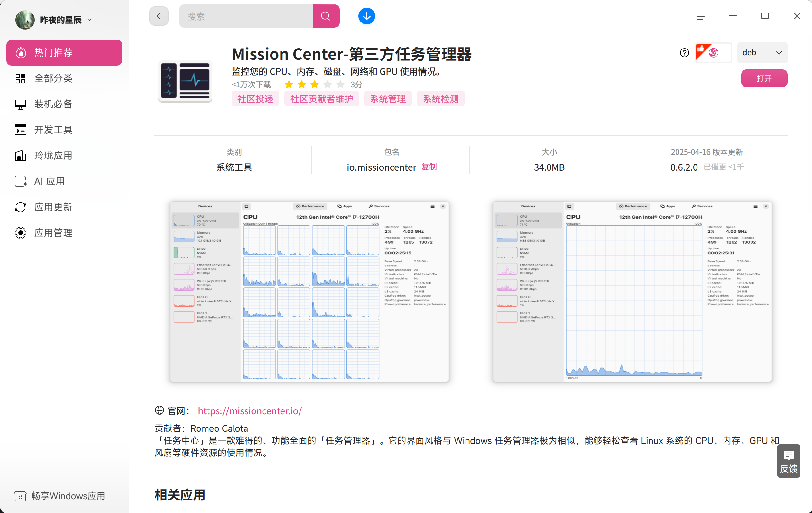Select AI 应用 in the sidebar
Viewport: 812px width, 513px height.
64,181
